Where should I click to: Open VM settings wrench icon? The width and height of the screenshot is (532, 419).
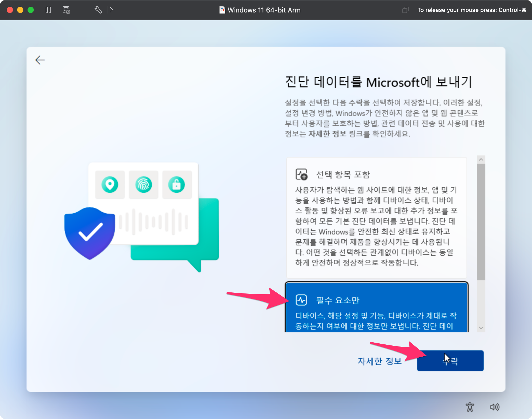click(98, 10)
